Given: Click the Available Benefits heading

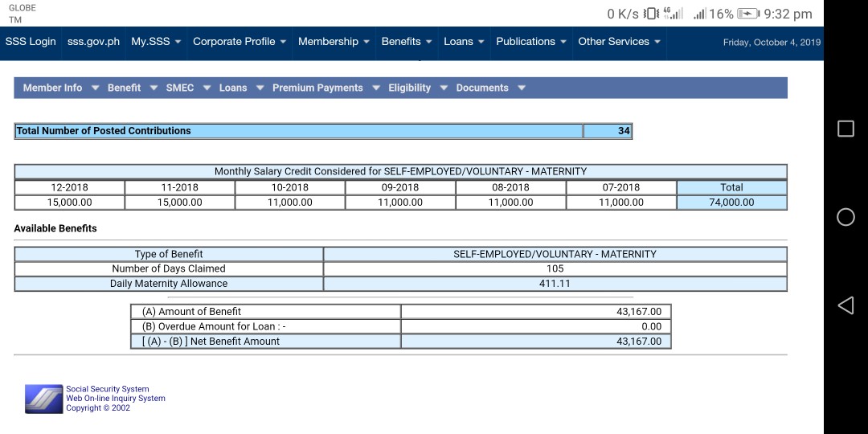Looking at the screenshot, I should [55, 228].
